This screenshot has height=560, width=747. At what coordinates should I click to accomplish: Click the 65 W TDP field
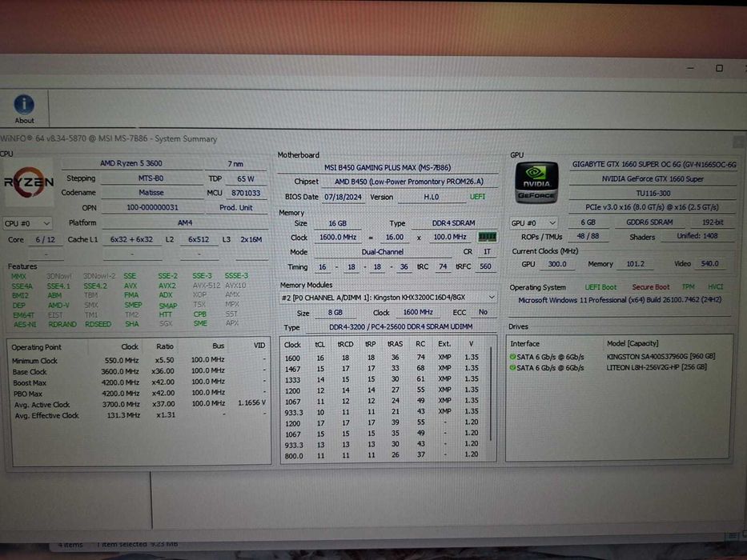point(246,179)
